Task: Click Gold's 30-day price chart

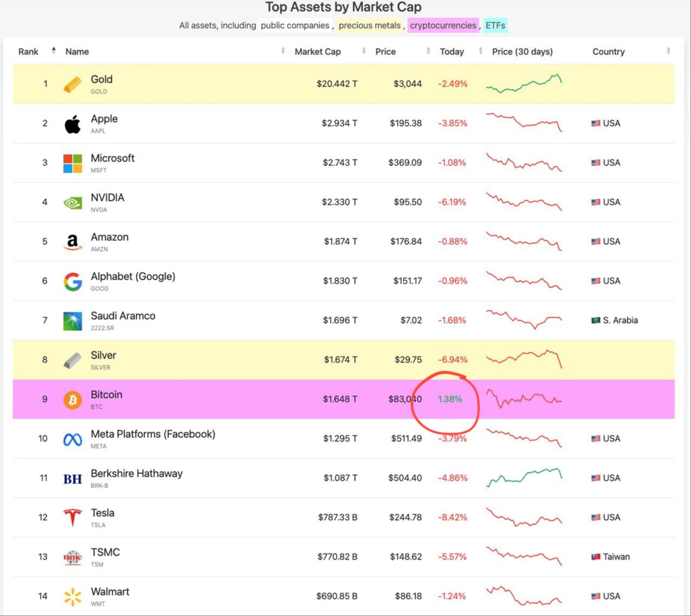Action: click(x=524, y=84)
